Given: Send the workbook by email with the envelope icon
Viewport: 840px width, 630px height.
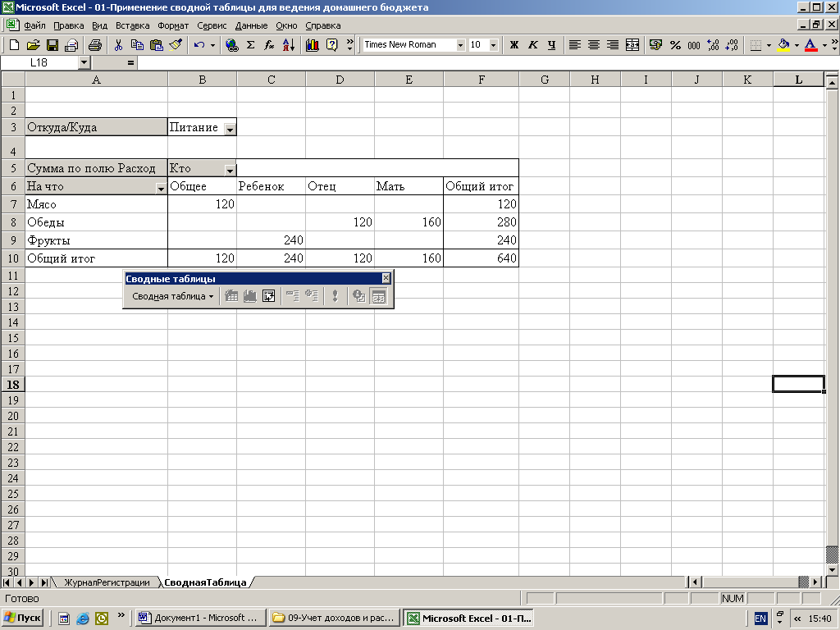Looking at the screenshot, I should [71, 45].
